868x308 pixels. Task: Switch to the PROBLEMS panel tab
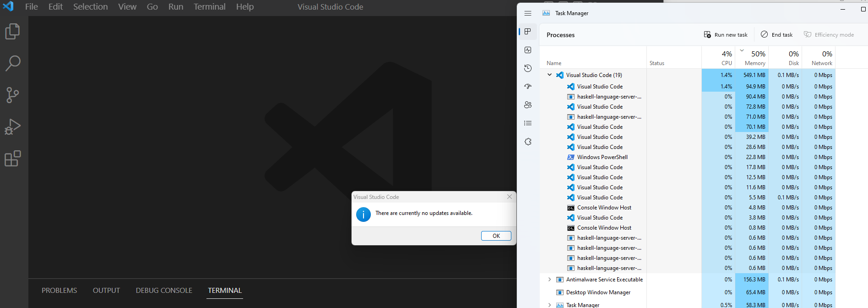[x=60, y=291]
